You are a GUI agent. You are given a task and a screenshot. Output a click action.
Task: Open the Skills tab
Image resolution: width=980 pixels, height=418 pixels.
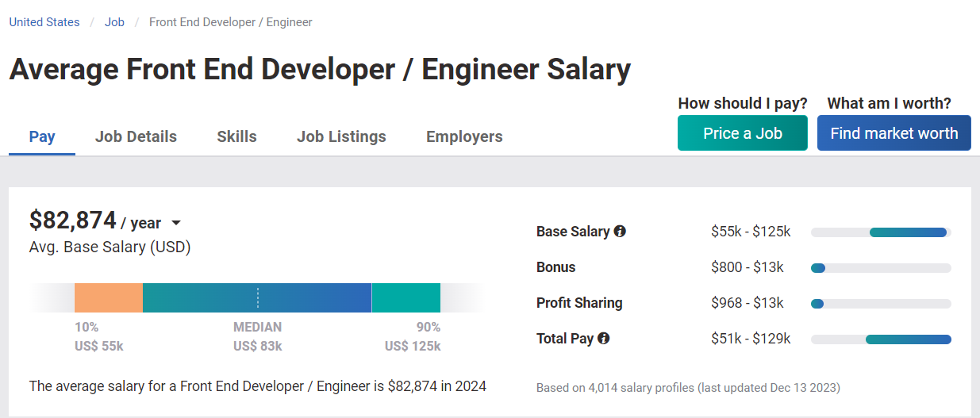click(236, 136)
